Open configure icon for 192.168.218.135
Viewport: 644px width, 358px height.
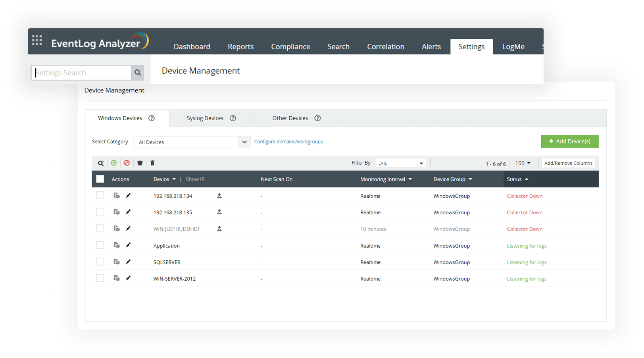(117, 212)
